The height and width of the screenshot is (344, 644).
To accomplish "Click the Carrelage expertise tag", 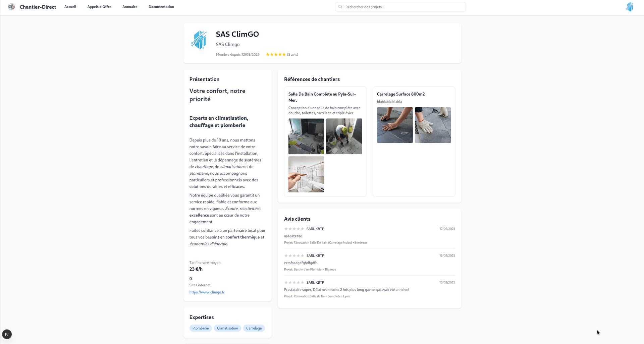I will (254, 328).
